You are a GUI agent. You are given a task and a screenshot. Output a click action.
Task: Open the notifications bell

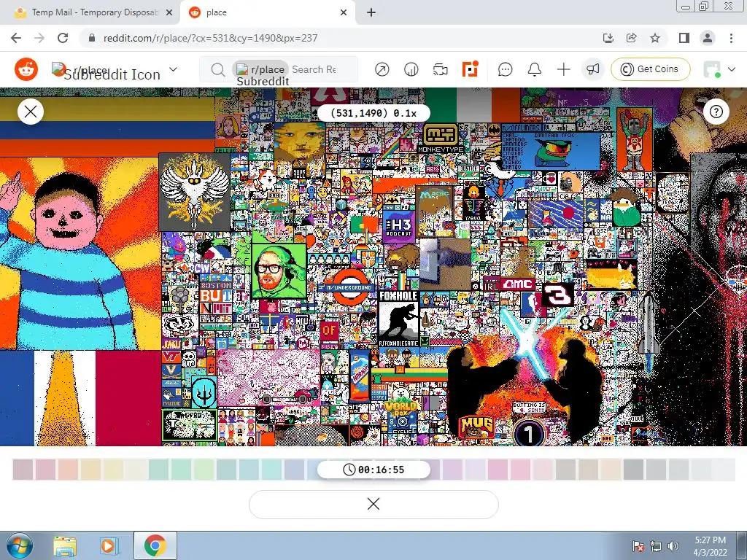535,69
